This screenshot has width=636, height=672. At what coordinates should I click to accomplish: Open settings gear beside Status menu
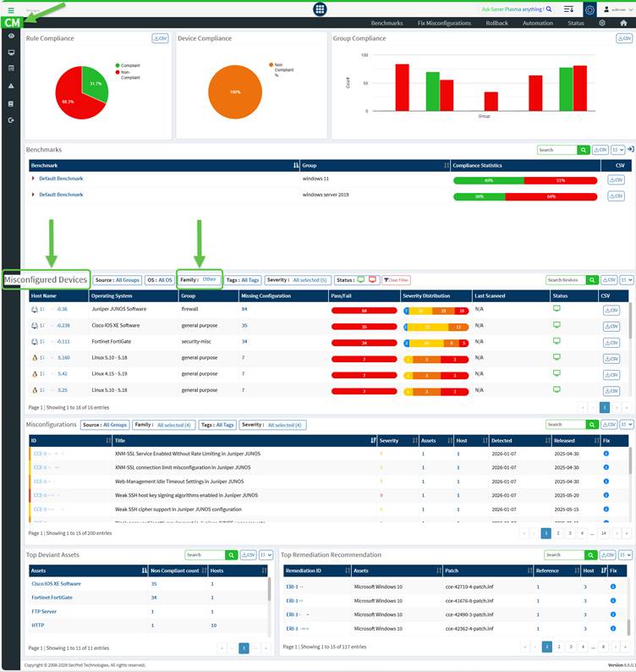click(x=602, y=23)
